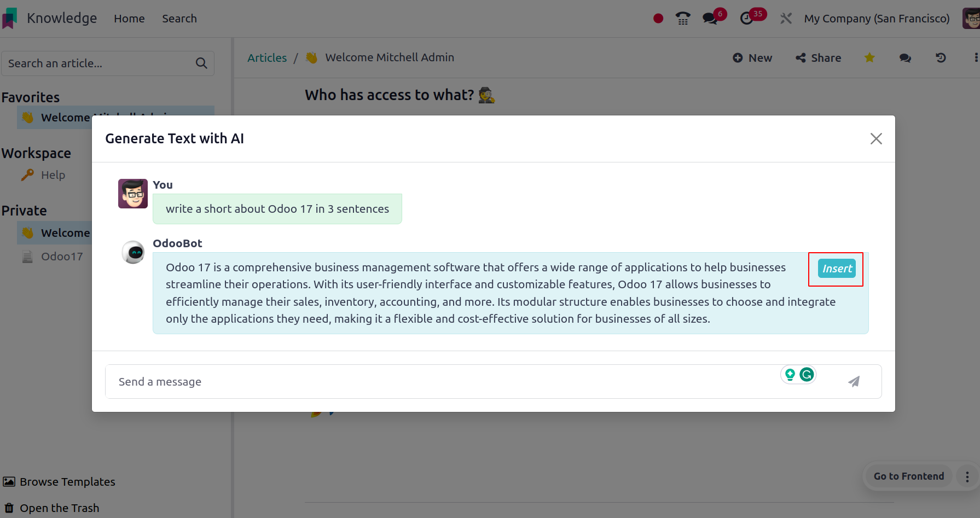Click Go to Frontend button
The image size is (980, 518).
[x=909, y=476]
